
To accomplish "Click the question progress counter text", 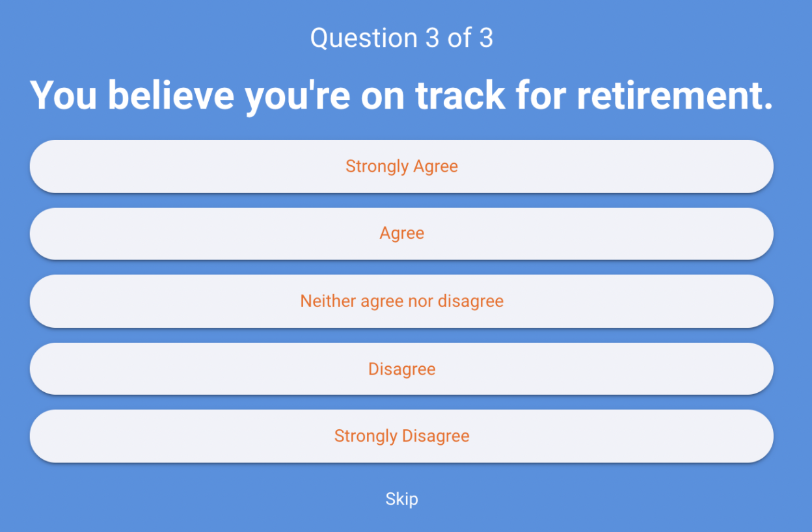I will [x=401, y=38].
